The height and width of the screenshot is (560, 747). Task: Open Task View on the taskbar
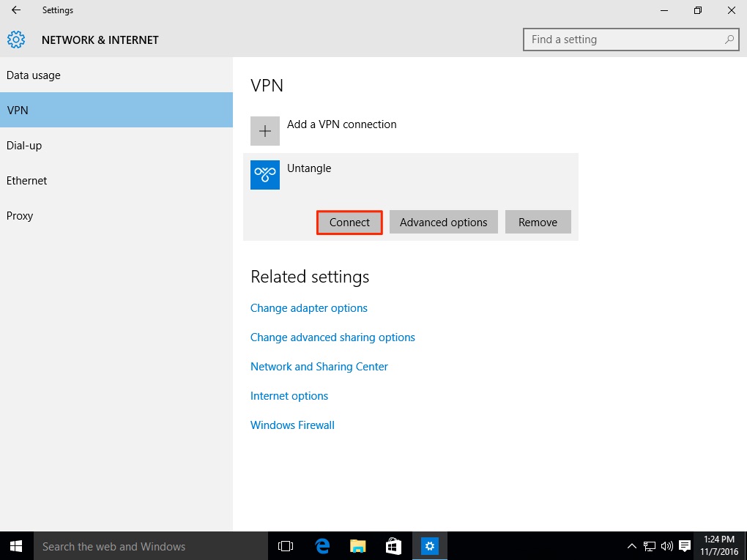pos(286,546)
